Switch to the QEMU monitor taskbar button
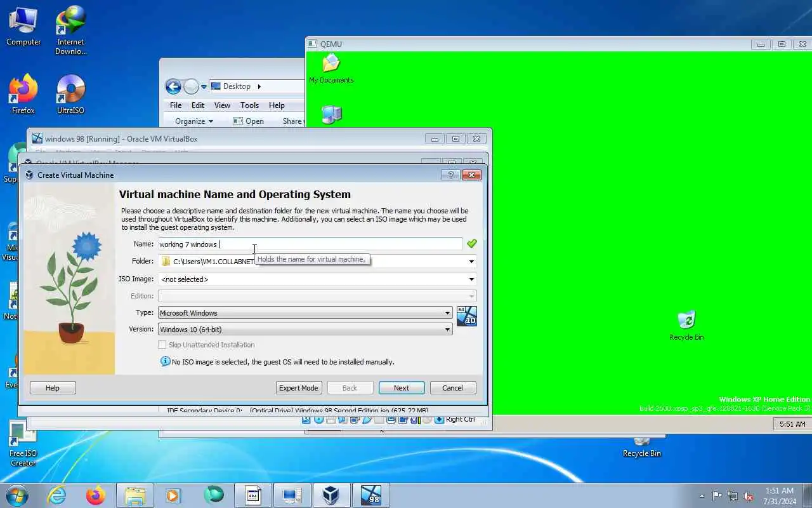The height and width of the screenshot is (508, 812). 292,495
